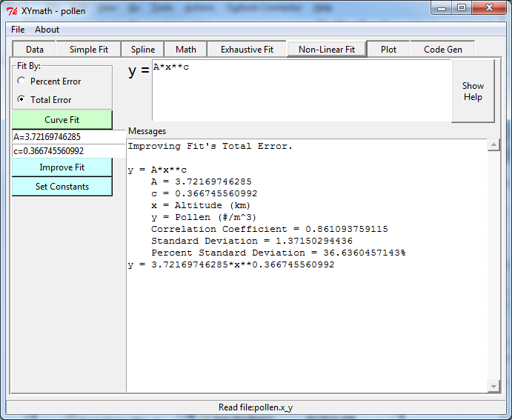
Task: Open the Spline tab
Action: [143, 50]
